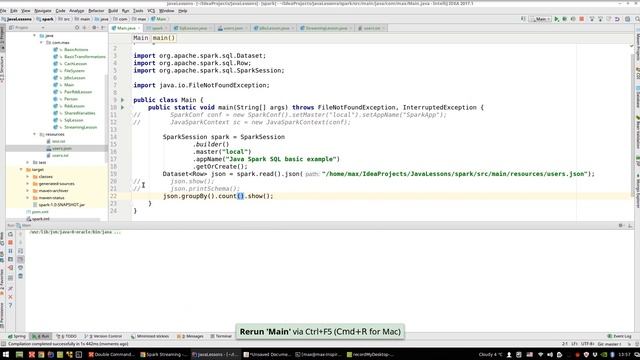Switch to the SqlLesson.java editor tab

(x=193, y=28)
